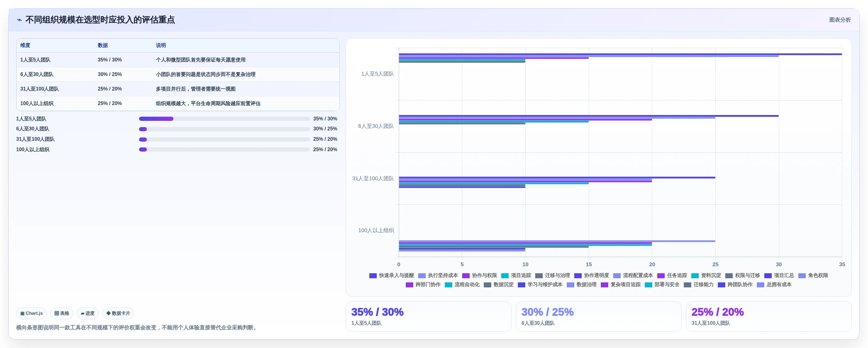Click the 图表分析 label in the header
Screen dimensions: 868x348
pos(840,20)
